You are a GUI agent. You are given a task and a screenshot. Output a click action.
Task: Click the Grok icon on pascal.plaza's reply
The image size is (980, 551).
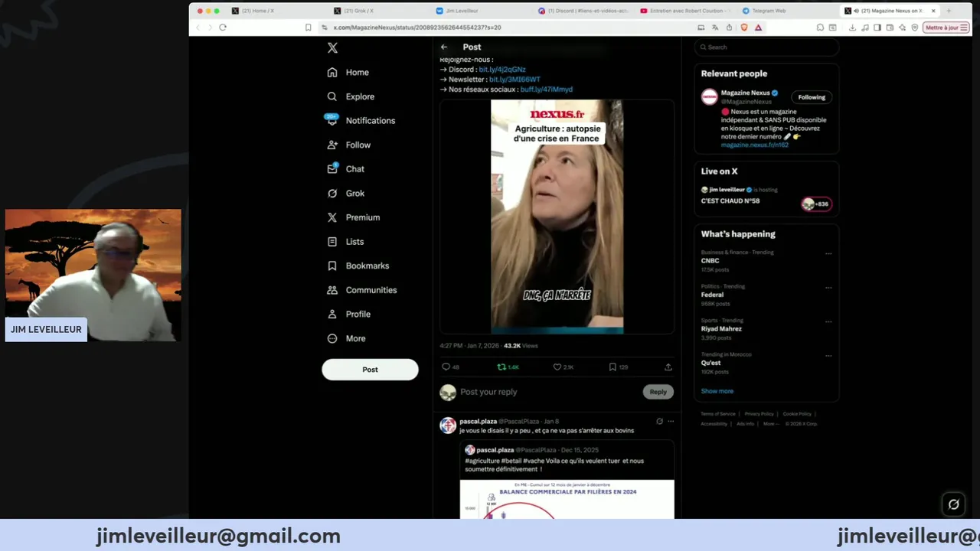coord(659,421)
